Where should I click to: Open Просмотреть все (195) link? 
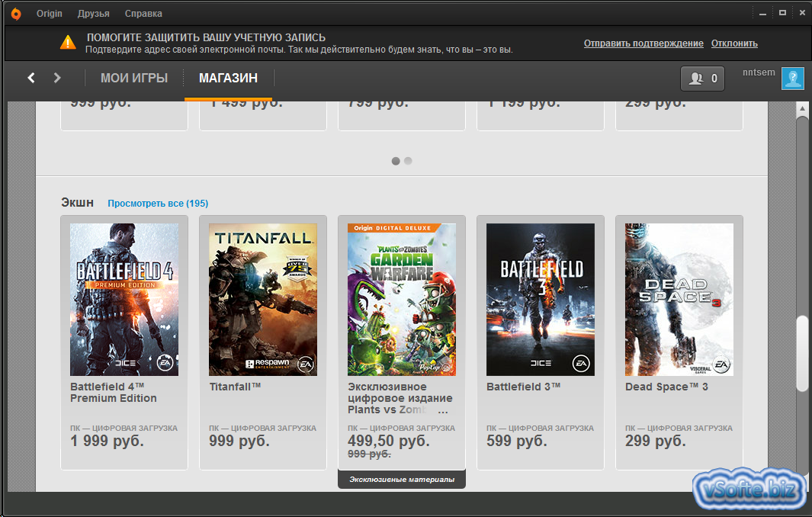[x=158, y=203]
